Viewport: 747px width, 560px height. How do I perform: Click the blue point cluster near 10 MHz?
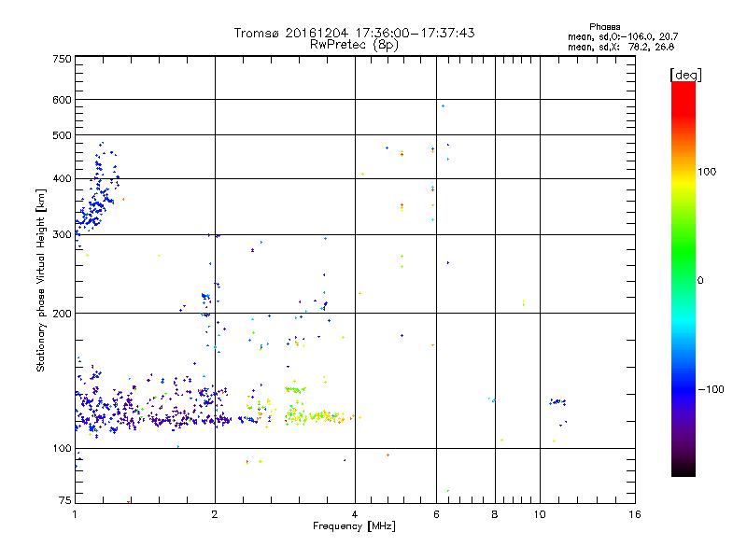[557, 402]
